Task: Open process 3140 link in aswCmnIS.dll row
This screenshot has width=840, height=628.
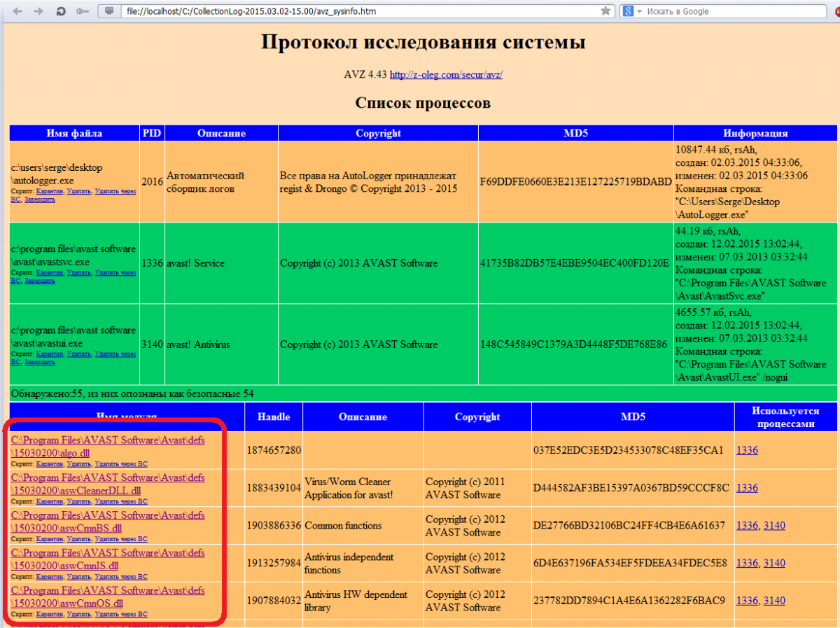Action: pyautogui.click(x=774, y=563)
